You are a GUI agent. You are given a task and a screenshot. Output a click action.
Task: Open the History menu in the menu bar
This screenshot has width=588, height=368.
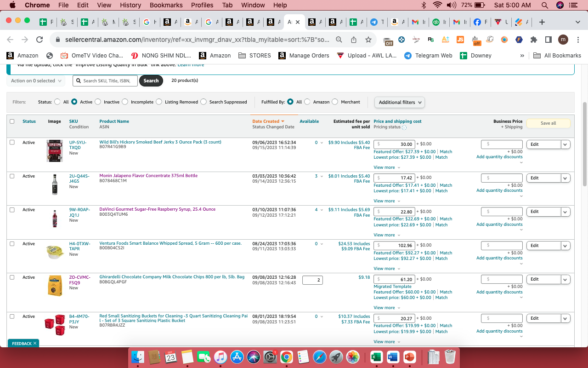click(x=130, y=5)
